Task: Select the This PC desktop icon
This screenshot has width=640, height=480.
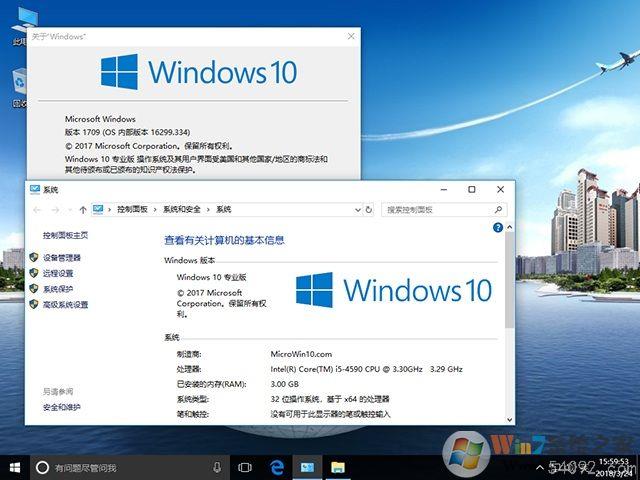Action: [20, 27]
